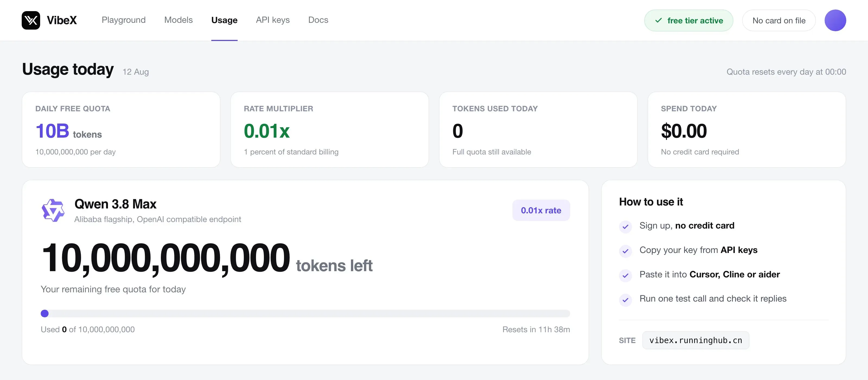Click the Usage today heading

[68, 69]
